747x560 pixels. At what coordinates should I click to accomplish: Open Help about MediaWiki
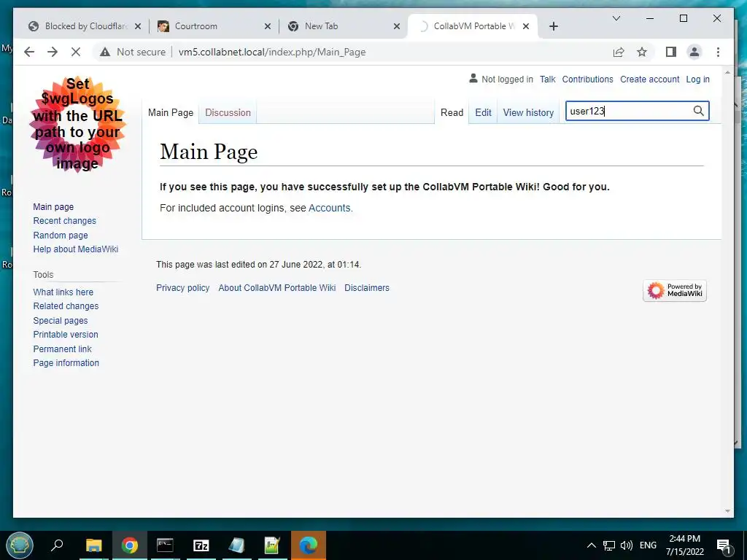click(x=75, y=249)
